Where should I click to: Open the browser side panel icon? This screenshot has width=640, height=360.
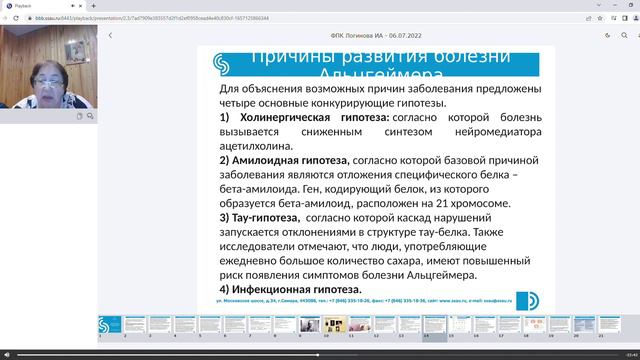coord(624,18)
